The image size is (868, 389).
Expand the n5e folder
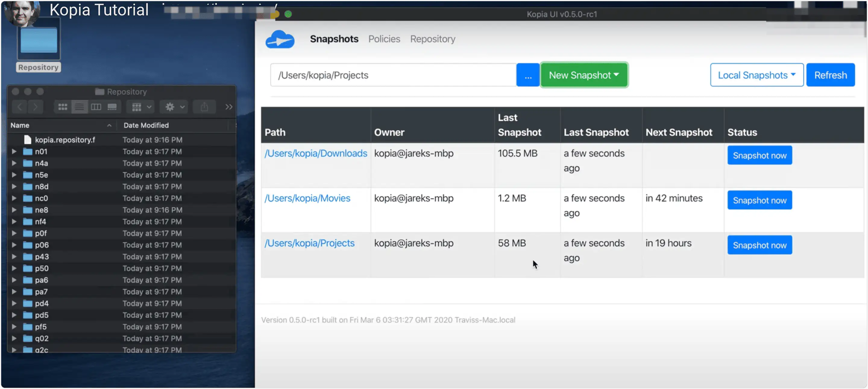point(14,175)
